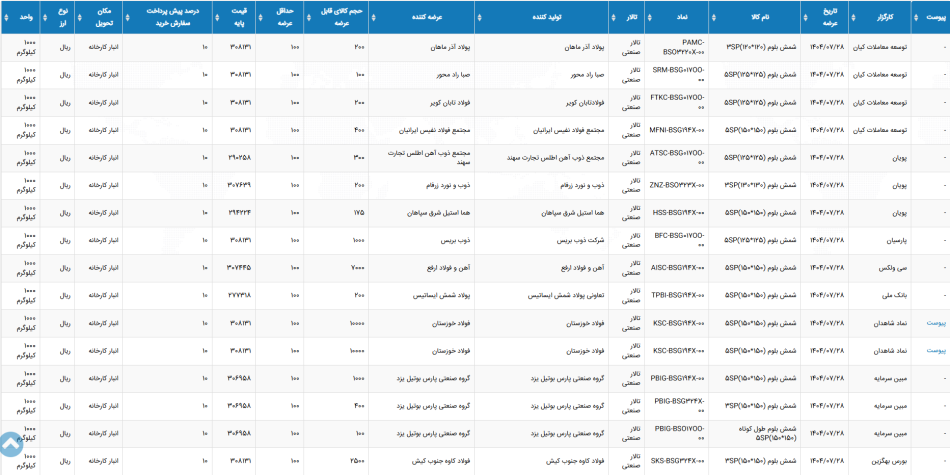Click the symbol cell starting with FTKC-BSG
950x475 pixels.
tap(677, 102)
